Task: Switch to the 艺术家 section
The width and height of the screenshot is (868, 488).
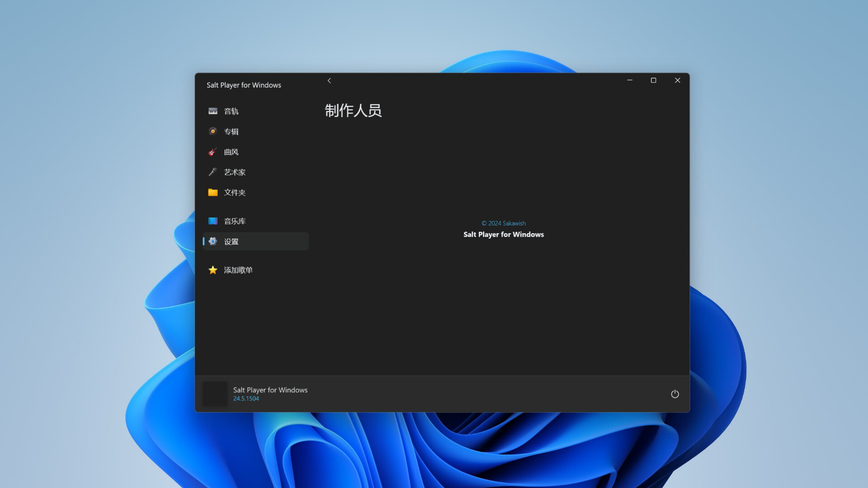Action: pos(235,172)
